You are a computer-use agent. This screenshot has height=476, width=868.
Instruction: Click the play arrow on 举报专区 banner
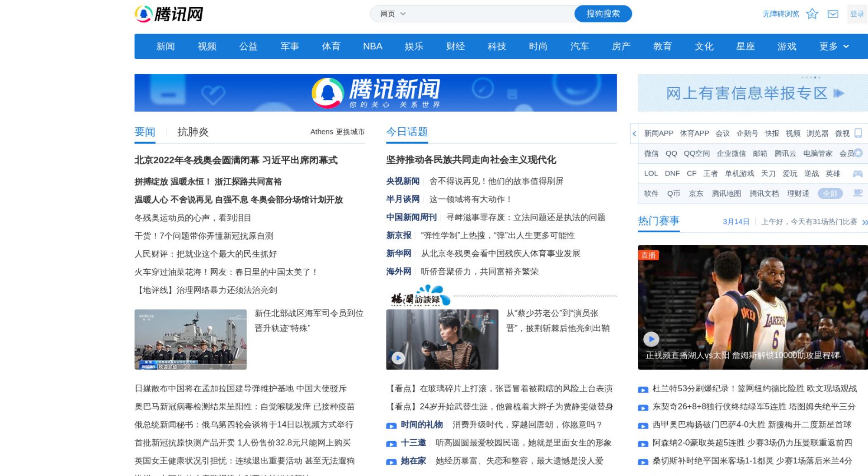(839, 93)
